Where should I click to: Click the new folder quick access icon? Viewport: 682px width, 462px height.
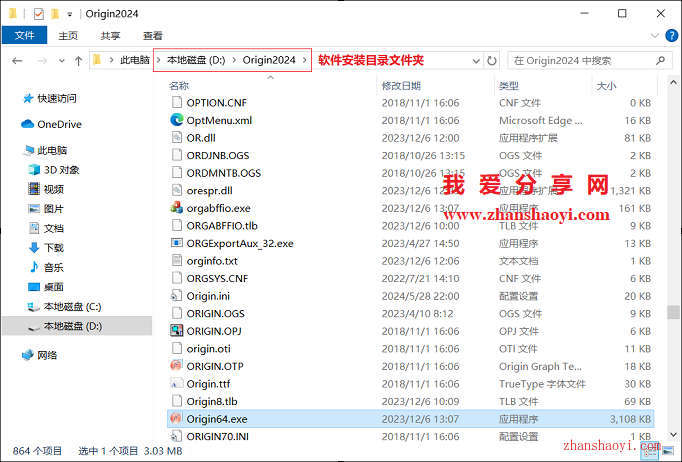pos(55,14)
